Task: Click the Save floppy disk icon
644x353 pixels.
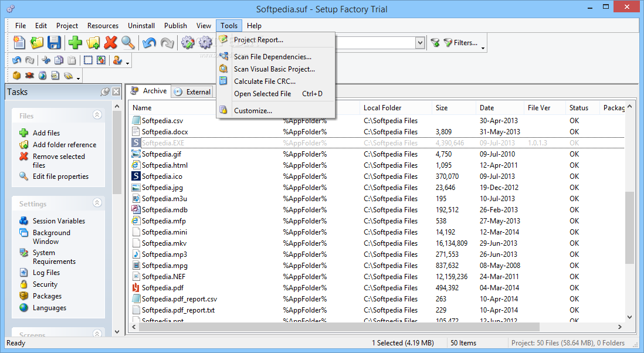Action: [54, 42]
